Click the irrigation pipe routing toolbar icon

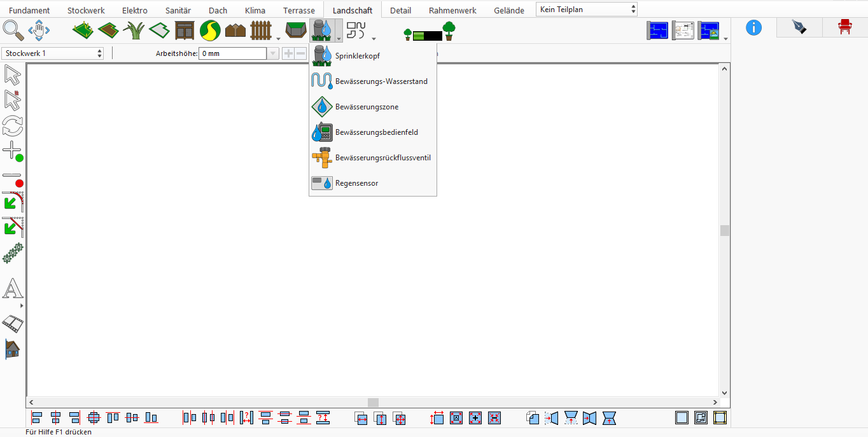pyautogui.click(x=357, y=30)
